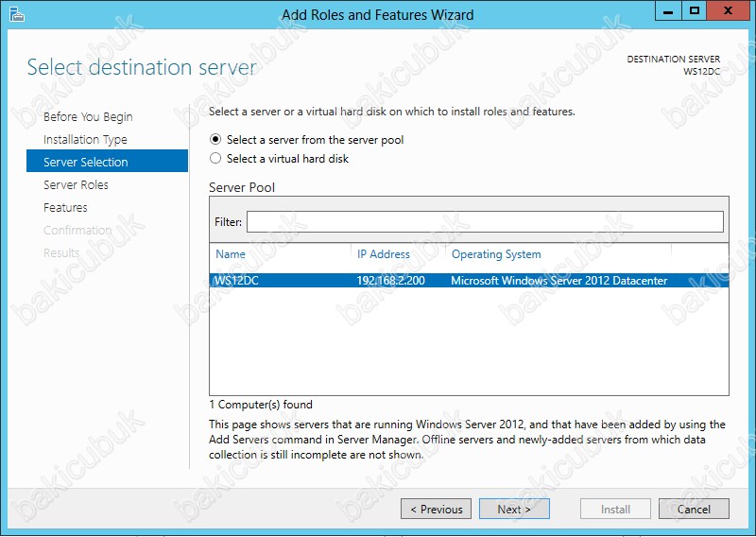Click the DESTINATION SERVER WS12DC label

pos(674,65)
